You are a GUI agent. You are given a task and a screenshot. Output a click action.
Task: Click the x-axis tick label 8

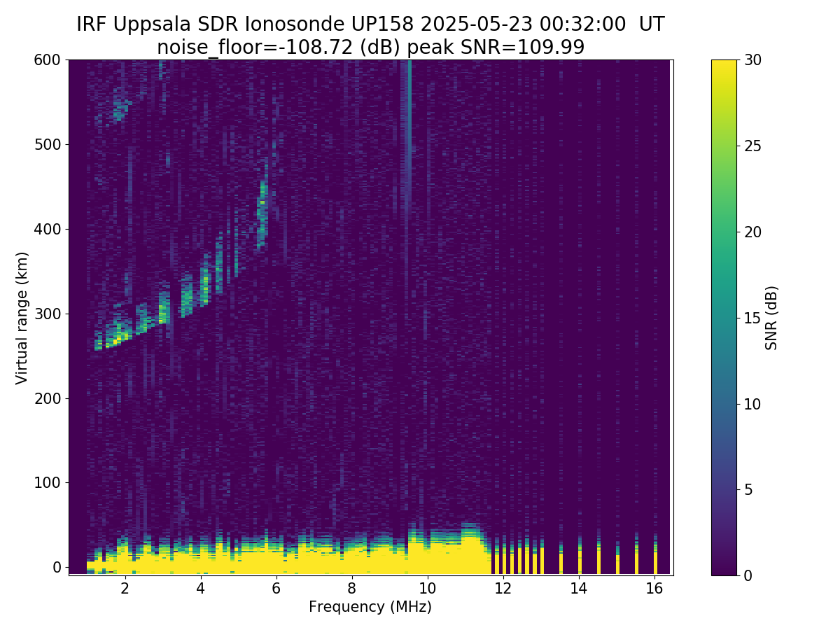(x=351, y=589)
